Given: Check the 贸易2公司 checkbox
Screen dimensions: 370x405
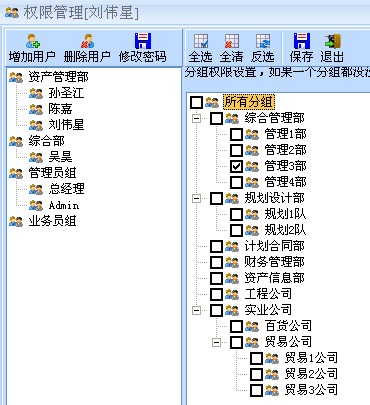Looking at the screenshot, I should point(256,374).
